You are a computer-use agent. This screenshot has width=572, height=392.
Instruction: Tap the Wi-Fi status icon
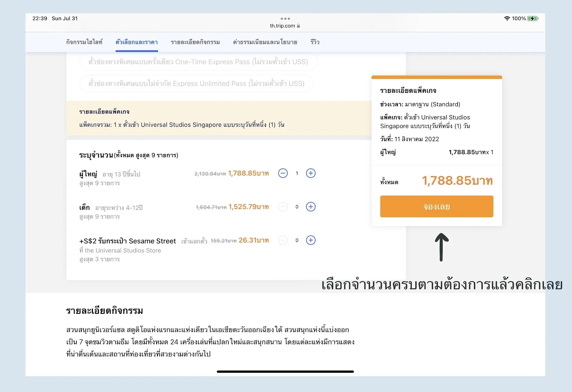(507, 19)
